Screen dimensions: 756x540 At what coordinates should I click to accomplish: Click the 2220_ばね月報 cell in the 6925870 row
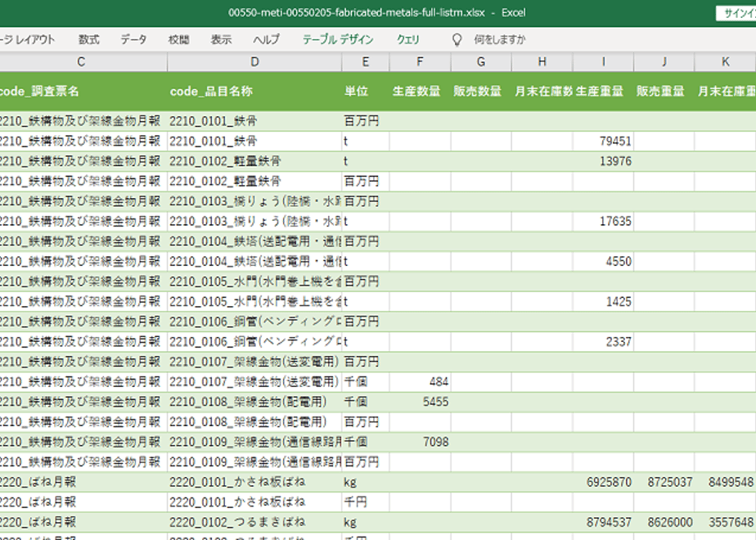click(x=83, y=482)
